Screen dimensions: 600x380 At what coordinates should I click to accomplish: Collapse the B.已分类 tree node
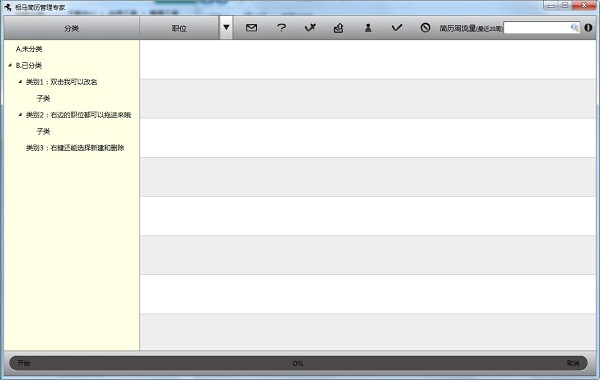pos(10,65)
